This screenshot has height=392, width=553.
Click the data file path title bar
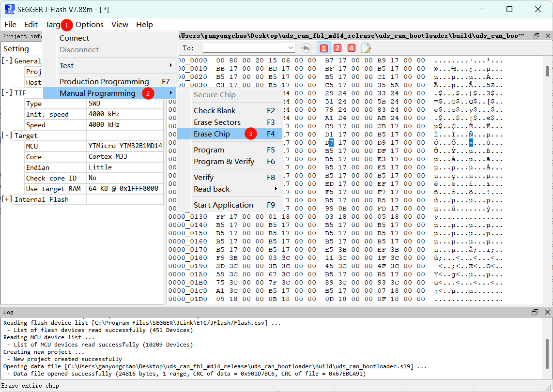click(x=351, y=36)
